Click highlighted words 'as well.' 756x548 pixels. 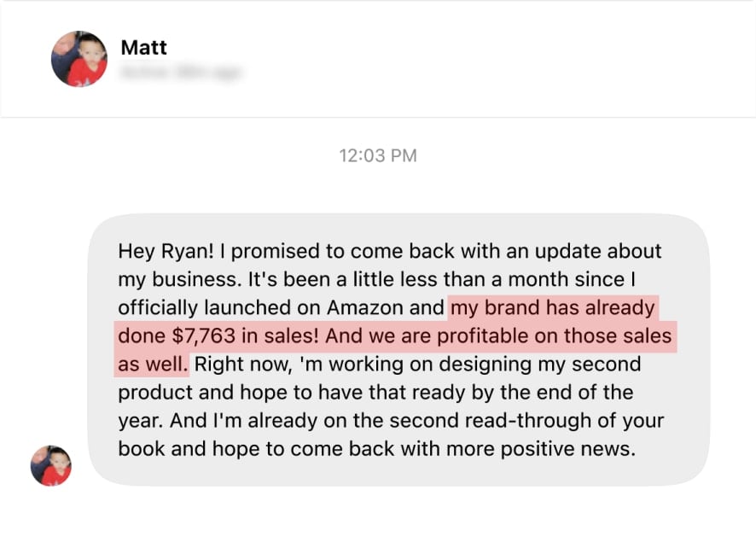[153, 364]
